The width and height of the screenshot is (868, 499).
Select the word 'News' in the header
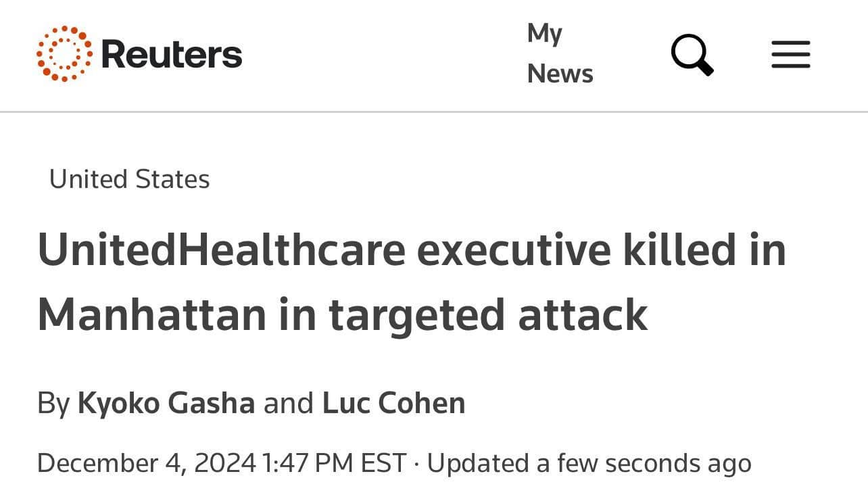point(560,74)
